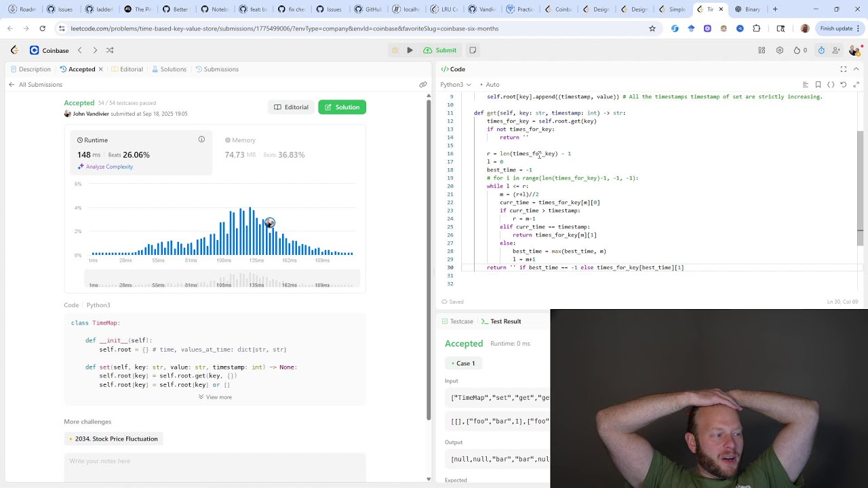Open the notes sticky icon
The image size is (868, 488).
tap(473, 50)
